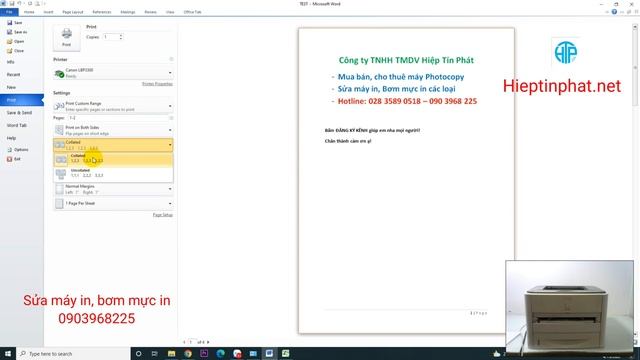The height and width of the screenshot is (360, 640).
Task: Click the Task View icon on taskbar
Action: pos(155,353)
